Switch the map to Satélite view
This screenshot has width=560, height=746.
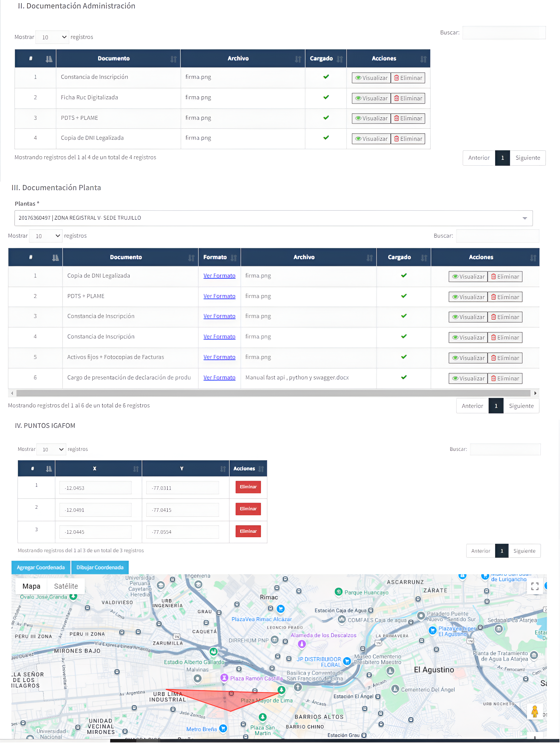pyautogui.click(x=66, y=586)
